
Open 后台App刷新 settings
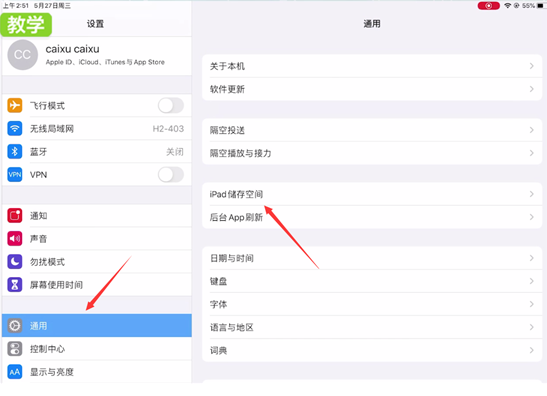[x=372, y=217]
